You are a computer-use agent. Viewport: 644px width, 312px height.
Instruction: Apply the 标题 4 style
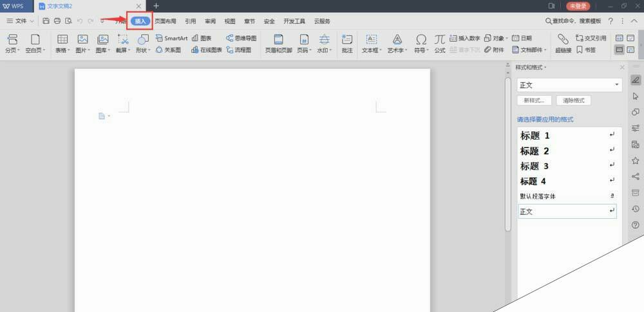pyautogui.click(x=567, y=181)
